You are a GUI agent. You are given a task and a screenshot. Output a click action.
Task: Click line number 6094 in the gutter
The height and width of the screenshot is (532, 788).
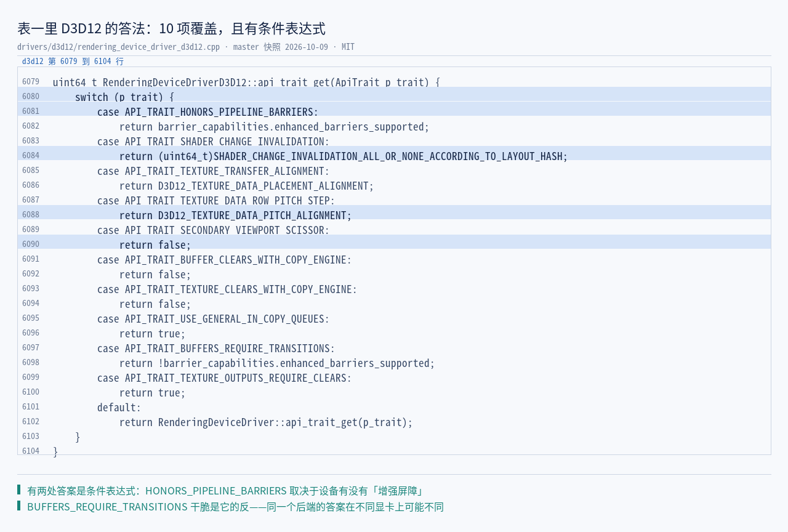point(31,304)
